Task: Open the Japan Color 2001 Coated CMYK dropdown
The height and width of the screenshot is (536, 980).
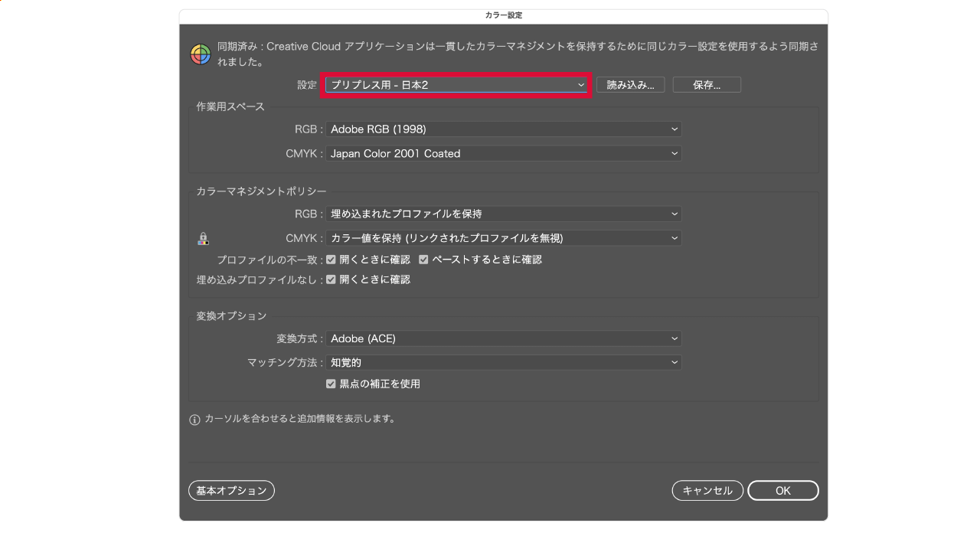Action: coord(504,154)
